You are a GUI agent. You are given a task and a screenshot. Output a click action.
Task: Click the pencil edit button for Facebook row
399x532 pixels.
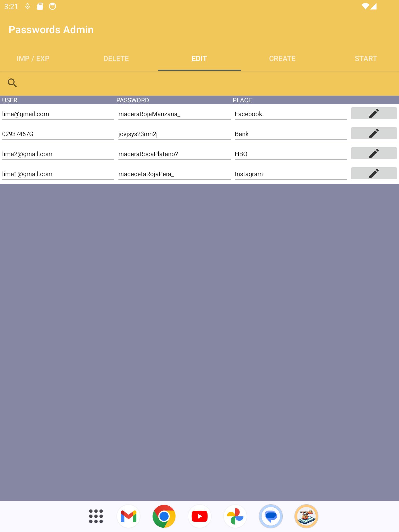point(374,113)
